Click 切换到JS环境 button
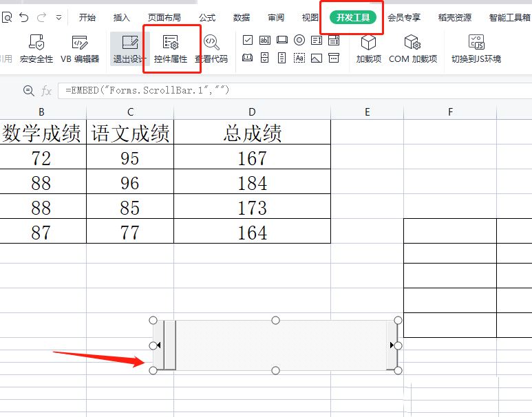Screen dimensions: 532x417 476,49
